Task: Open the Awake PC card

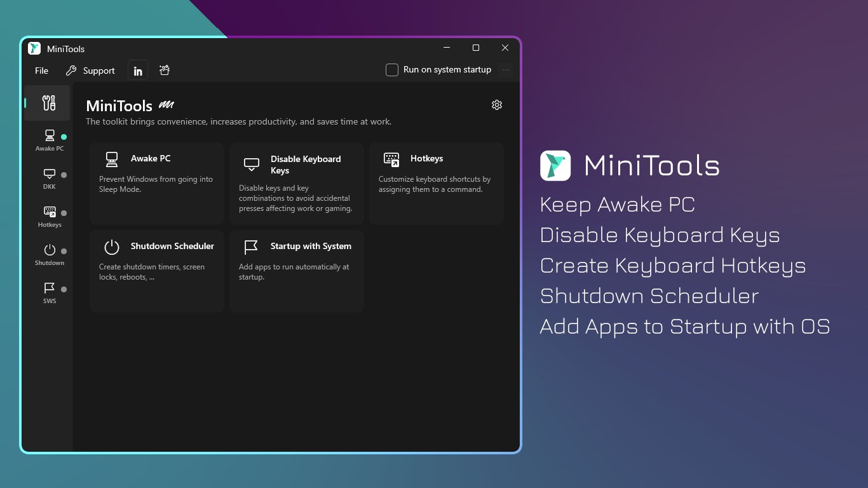Action: tap(157, 183)
